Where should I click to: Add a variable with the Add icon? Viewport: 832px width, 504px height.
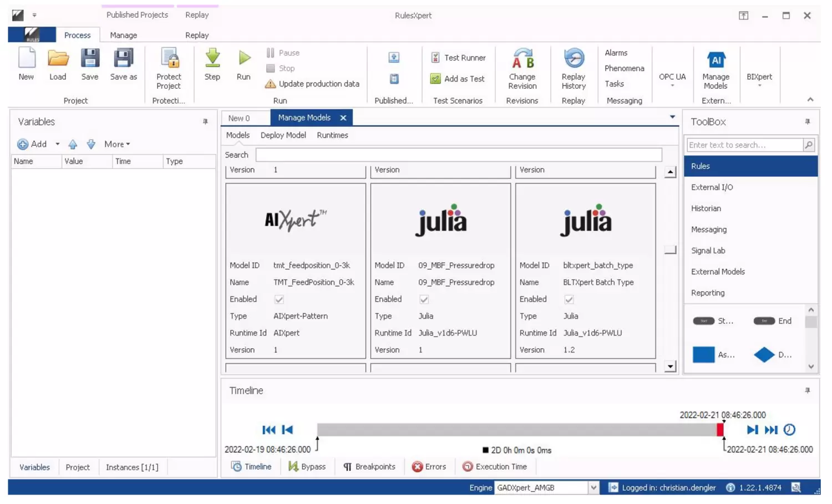[x=23, y=144]
